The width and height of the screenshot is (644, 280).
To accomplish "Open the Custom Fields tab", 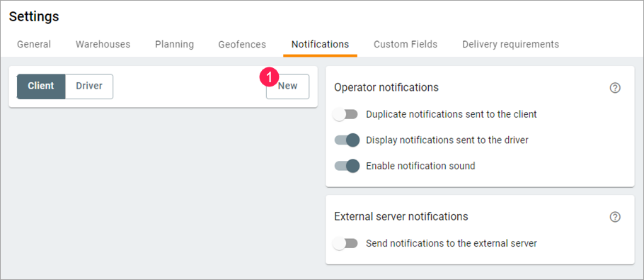I will 406,44.
